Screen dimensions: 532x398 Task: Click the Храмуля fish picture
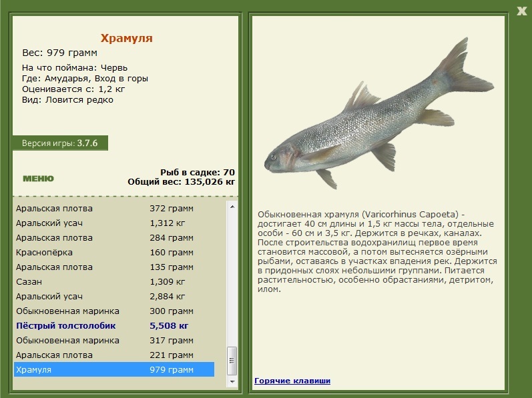(x=379, y=113)
